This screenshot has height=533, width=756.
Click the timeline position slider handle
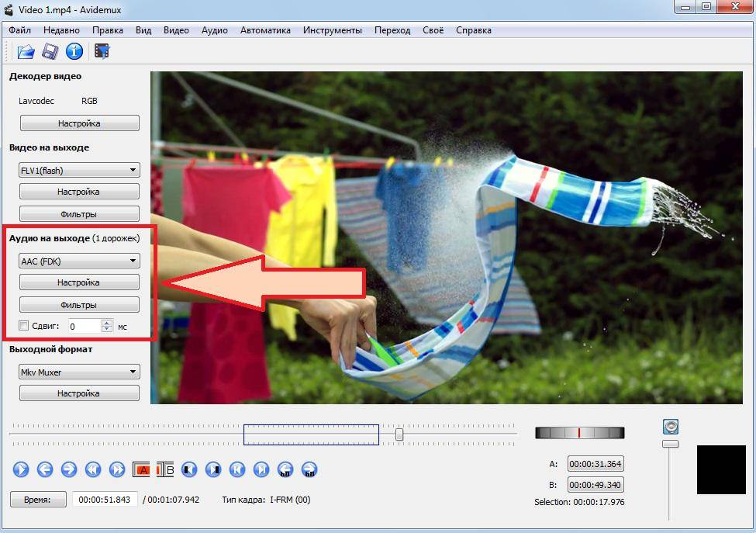399,435
